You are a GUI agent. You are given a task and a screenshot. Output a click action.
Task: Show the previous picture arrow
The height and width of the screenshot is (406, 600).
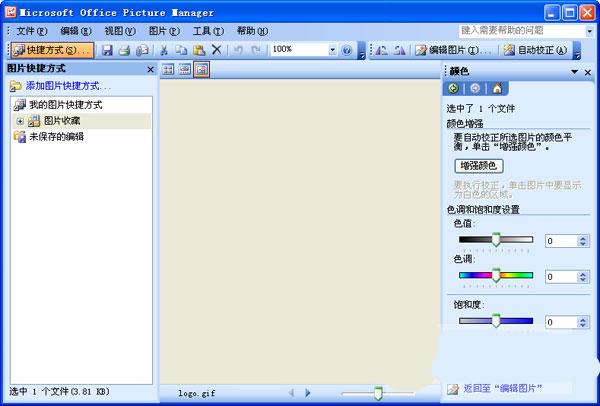[x=291, y=393]
